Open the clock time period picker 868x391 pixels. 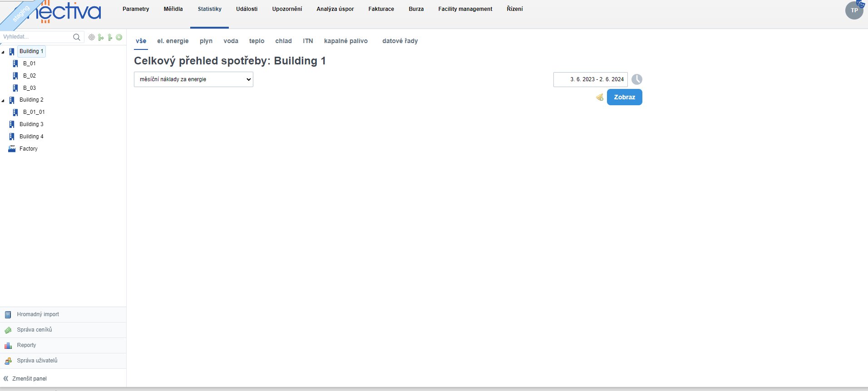coord(636,79)
